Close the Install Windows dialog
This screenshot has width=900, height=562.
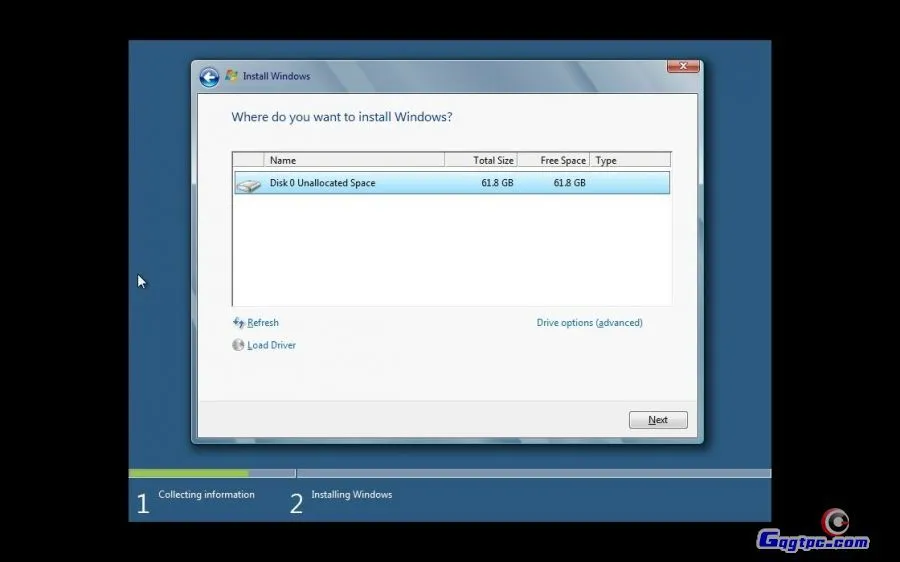coord(683,66)
